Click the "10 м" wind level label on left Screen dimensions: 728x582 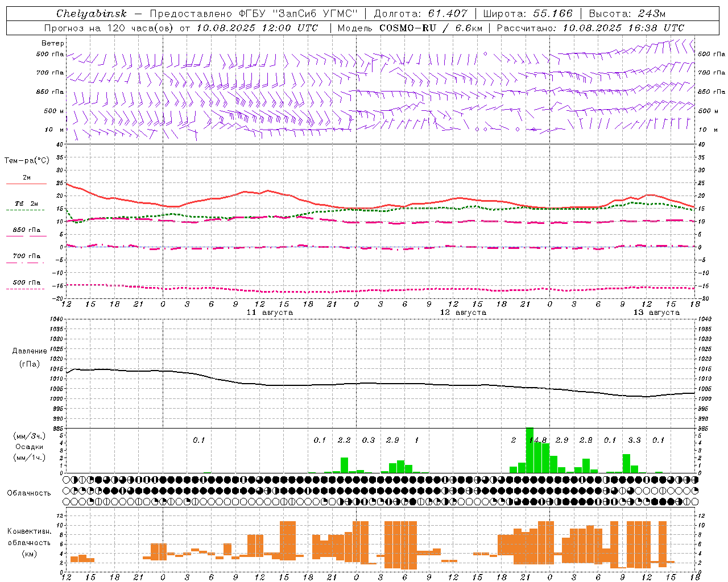point(55,130)
